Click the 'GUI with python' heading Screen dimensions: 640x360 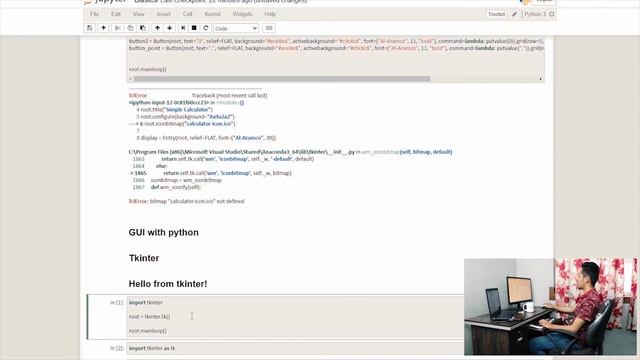pos(164,232)
